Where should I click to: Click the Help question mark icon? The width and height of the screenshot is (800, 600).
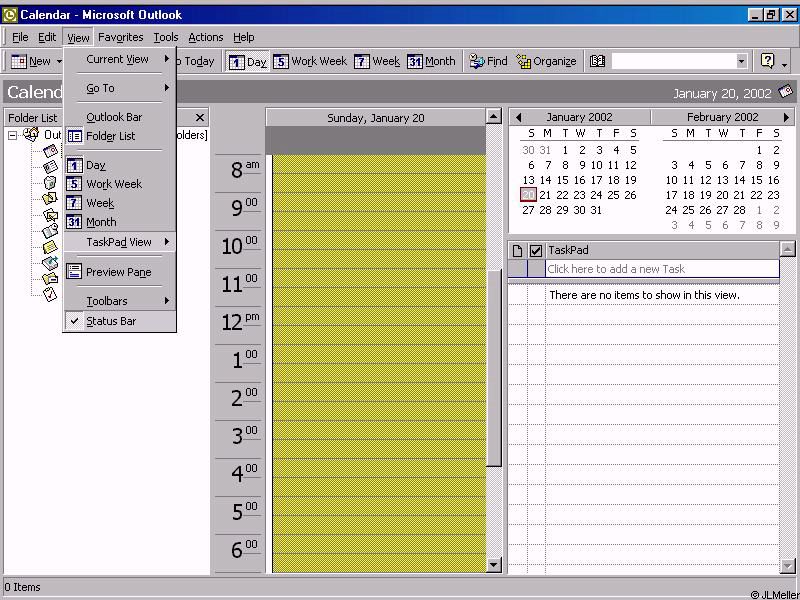(x=767, y=61)
